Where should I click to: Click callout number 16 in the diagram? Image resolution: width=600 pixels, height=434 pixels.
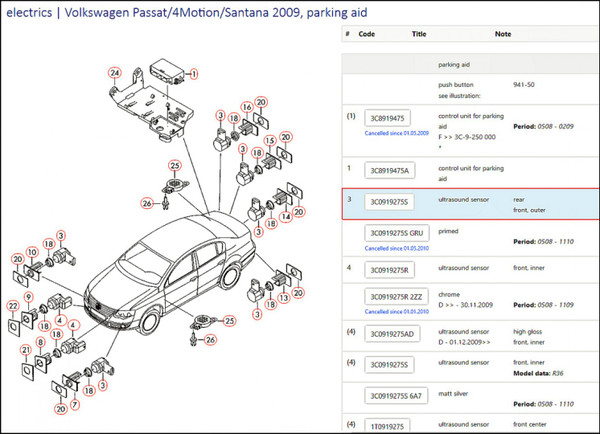[247, 106]
